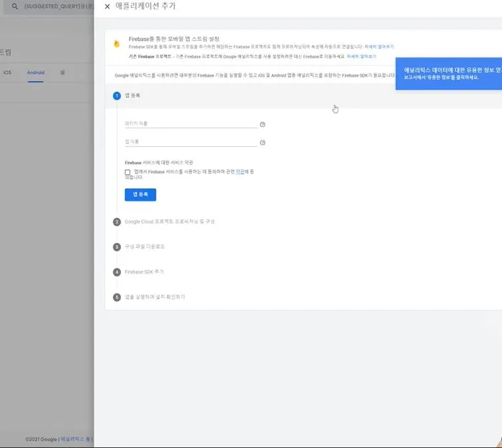The image size is (502, 448).
Task: Expand step 5 앱을 실행하여 설치 확인하기
Action: [x=155, y=297]
